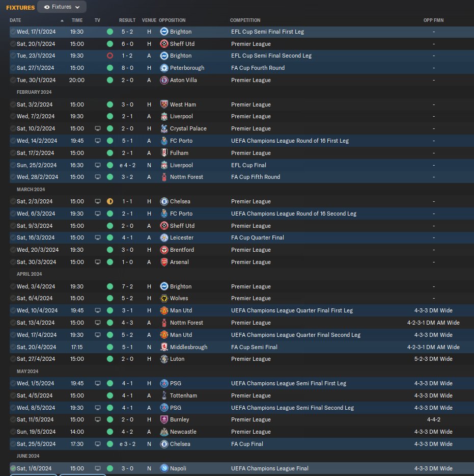The width and height of the screenshot is (474, 476).
Task: Select the JUNE 2024 month header
Action: click(x=28, y=456)
